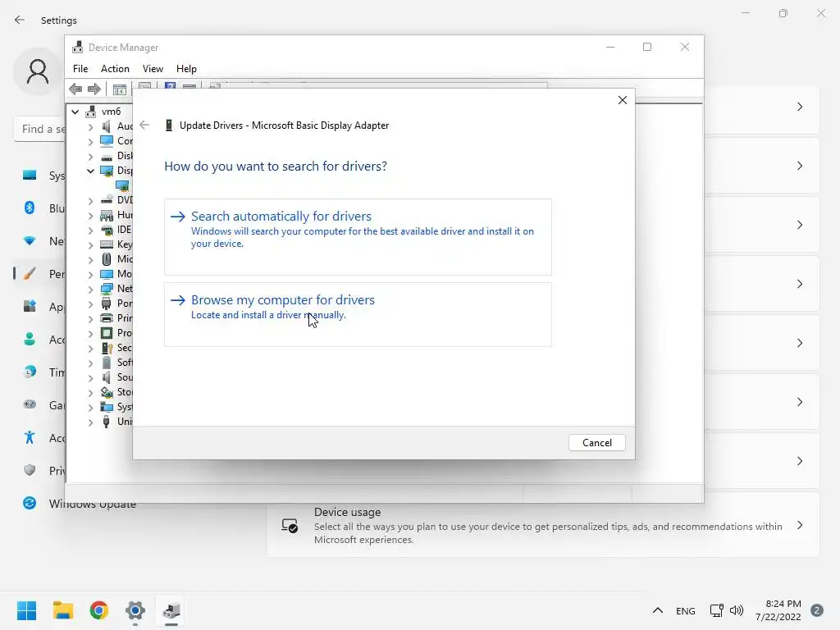The height and width of the screenshot is (630, 840).
Task: Select the Monitors icon
Action: [107, 274]
